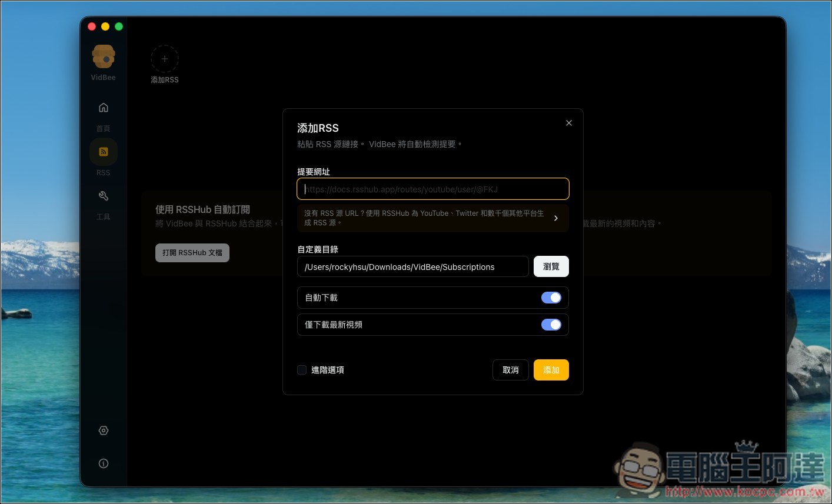Click the macOS yellow minimize window button

point(105,26)
